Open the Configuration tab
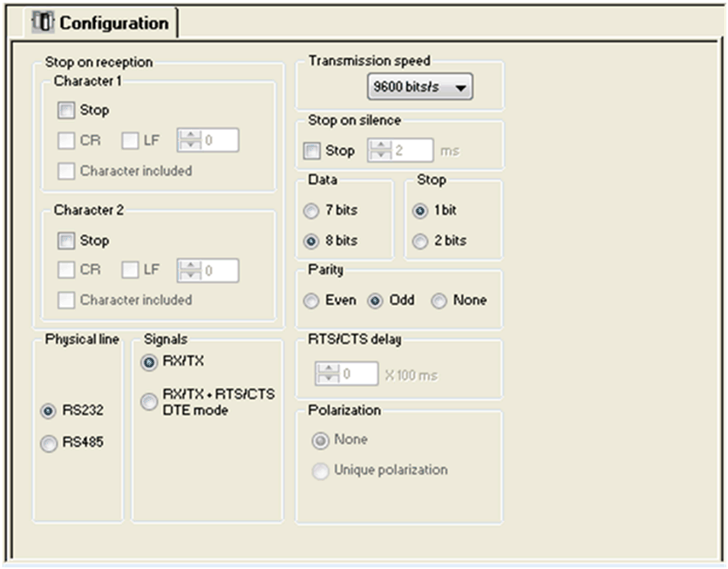 tap(100, 23)
